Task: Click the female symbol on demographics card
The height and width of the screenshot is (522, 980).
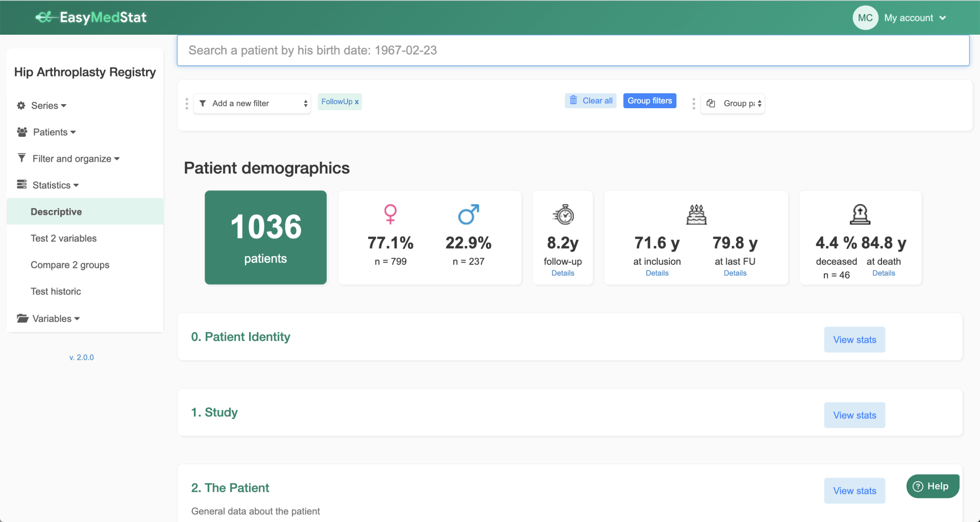Action: (x=390, y=214)
